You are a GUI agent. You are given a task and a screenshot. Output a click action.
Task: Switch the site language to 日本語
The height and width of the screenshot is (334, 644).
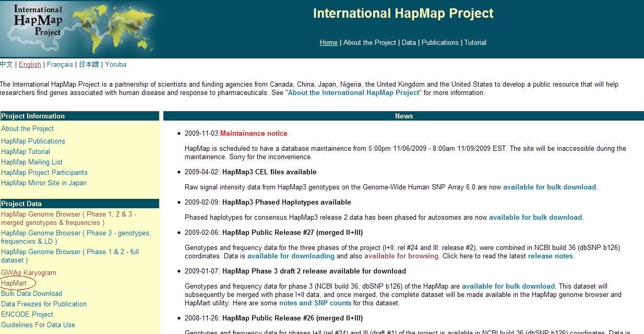[x=89, y=65]
